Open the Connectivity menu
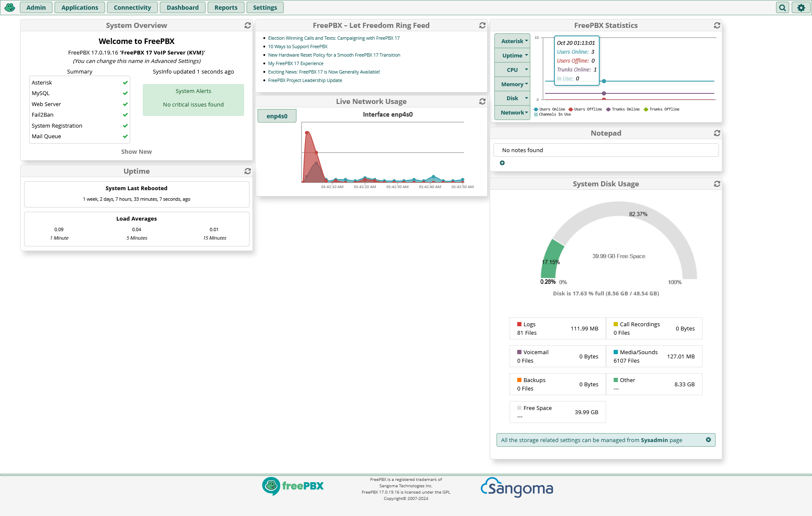 point(132,8)
